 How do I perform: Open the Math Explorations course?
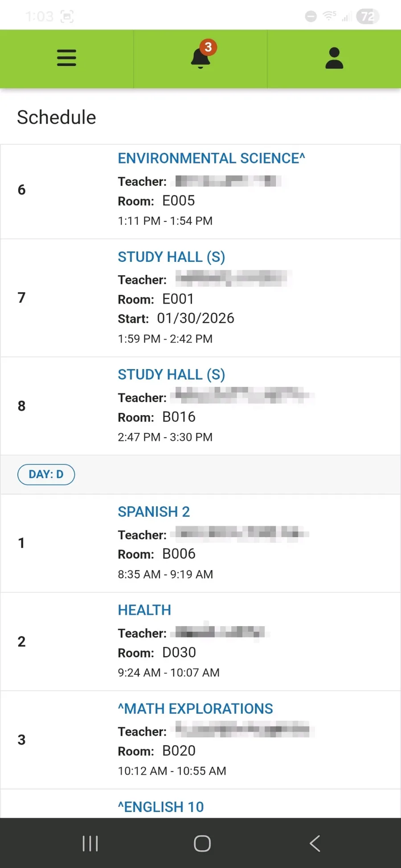point(195,709)
